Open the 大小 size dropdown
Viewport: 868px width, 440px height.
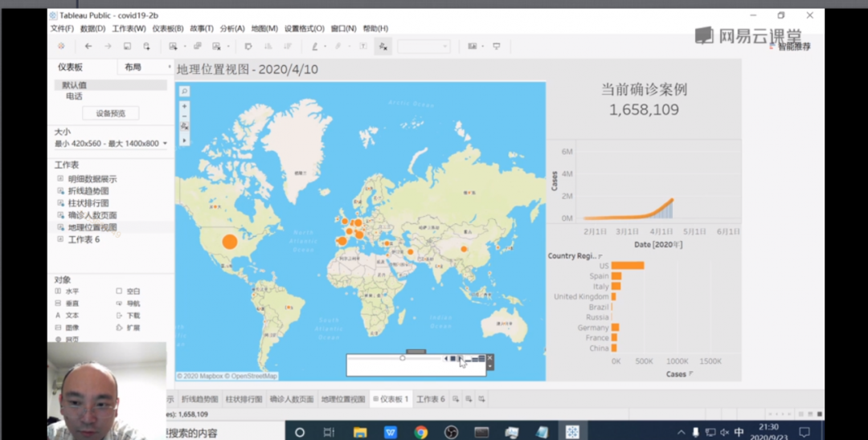(x=111, y=144)
